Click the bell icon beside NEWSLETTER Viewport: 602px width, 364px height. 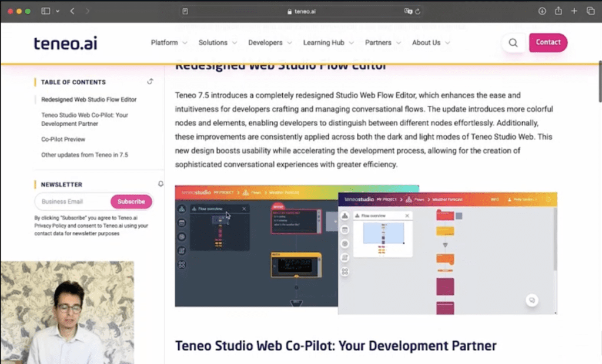click(x=160, y=184)
